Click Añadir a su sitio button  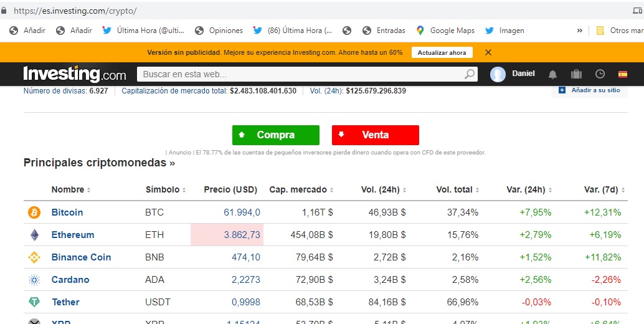click(589, 90)
